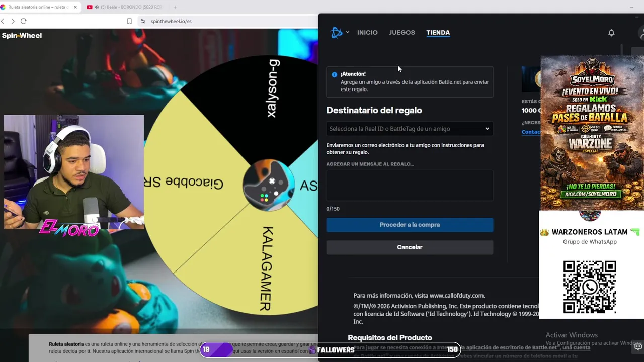
Task: Reload the spinthewheel.io page
Action: (x=23, y=21)
